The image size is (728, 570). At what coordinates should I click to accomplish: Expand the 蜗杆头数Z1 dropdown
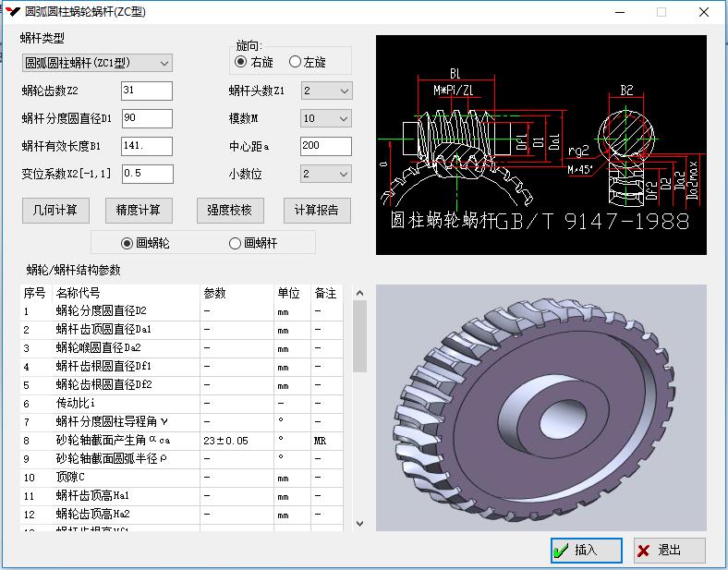326,91
